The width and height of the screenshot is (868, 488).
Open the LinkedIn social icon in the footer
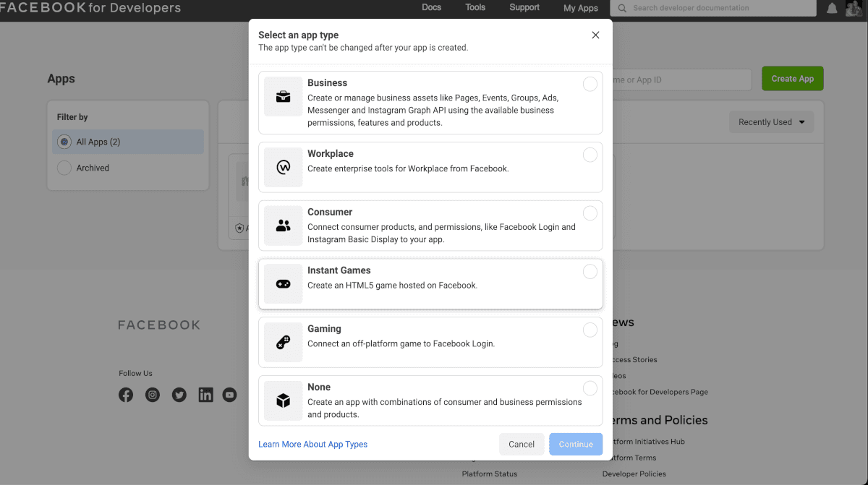click(x=206, y=395)
